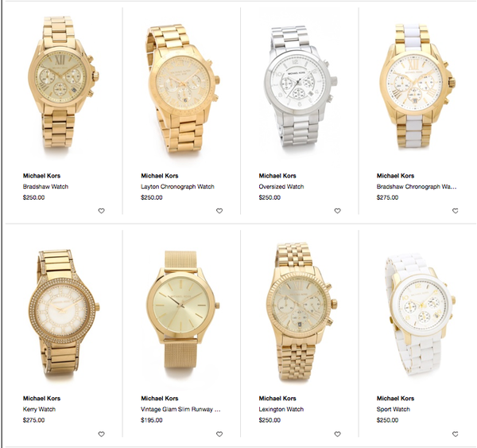View the silver Oversized Watch photo
The width and height of the screenshot is (477, 448).
point(301,87)
